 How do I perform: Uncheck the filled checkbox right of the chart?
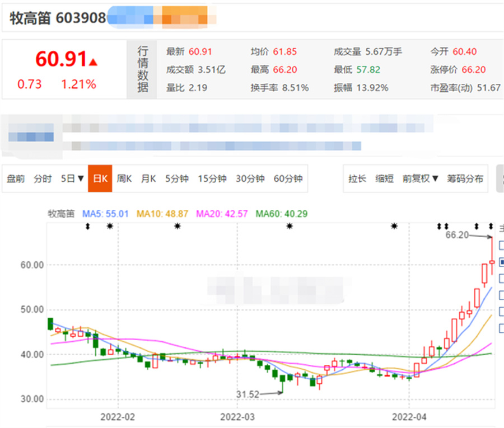(x=501, y=262)
